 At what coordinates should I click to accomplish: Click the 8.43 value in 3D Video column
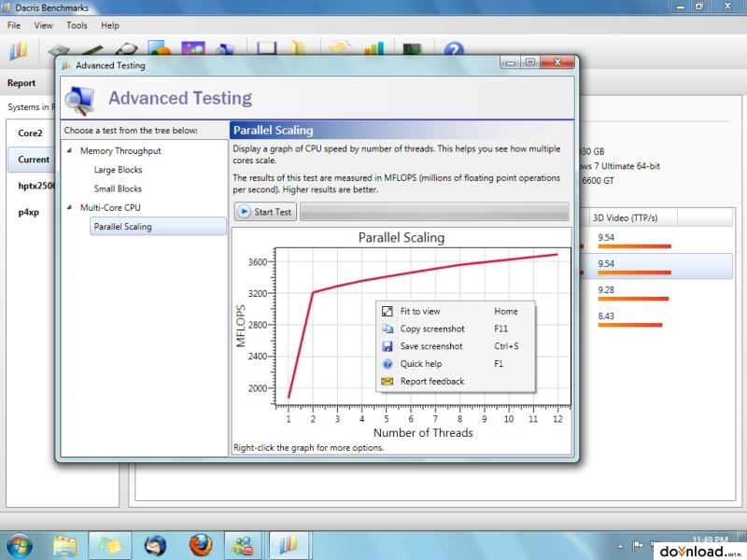pyautogui.click(x=606, y=315)
